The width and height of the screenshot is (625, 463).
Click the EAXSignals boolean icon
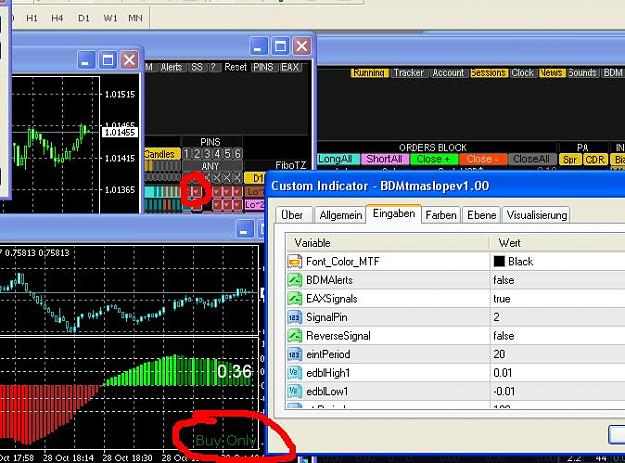295,298
